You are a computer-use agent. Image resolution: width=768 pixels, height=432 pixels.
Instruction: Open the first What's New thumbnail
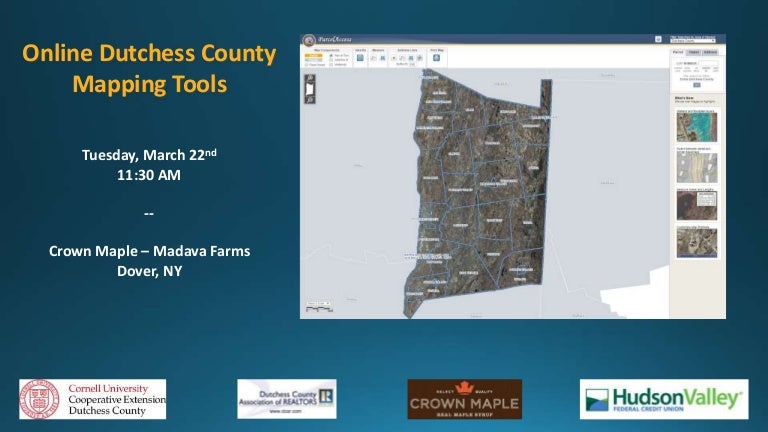[x=696, y=126]
